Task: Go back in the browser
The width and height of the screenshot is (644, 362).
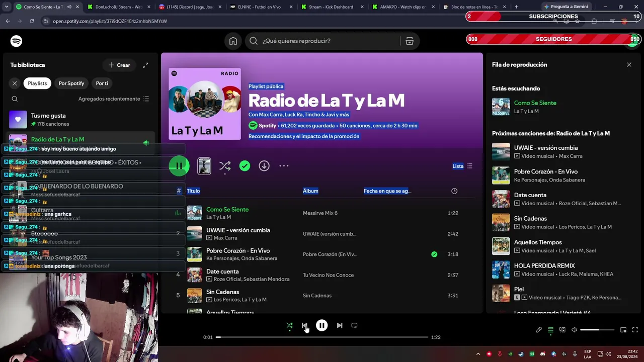Action: point(8,21)
